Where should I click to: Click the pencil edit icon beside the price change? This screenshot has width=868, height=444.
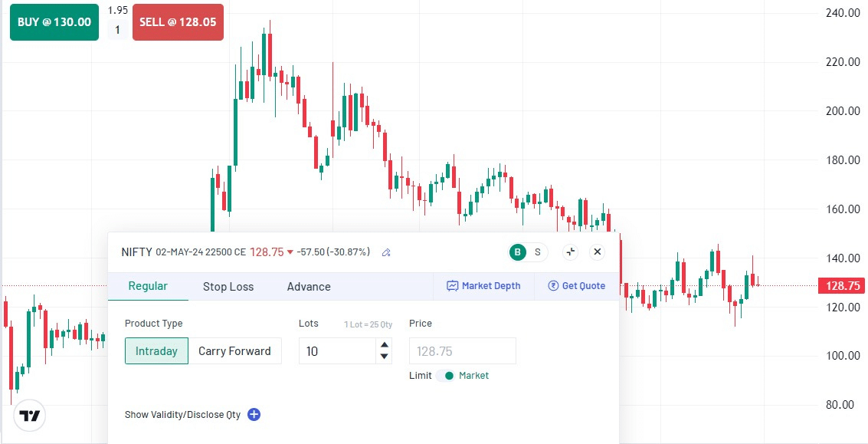coord(386,252)
